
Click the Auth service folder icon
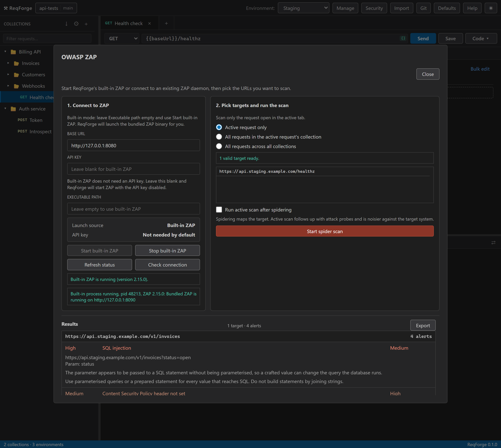point(13,109)
